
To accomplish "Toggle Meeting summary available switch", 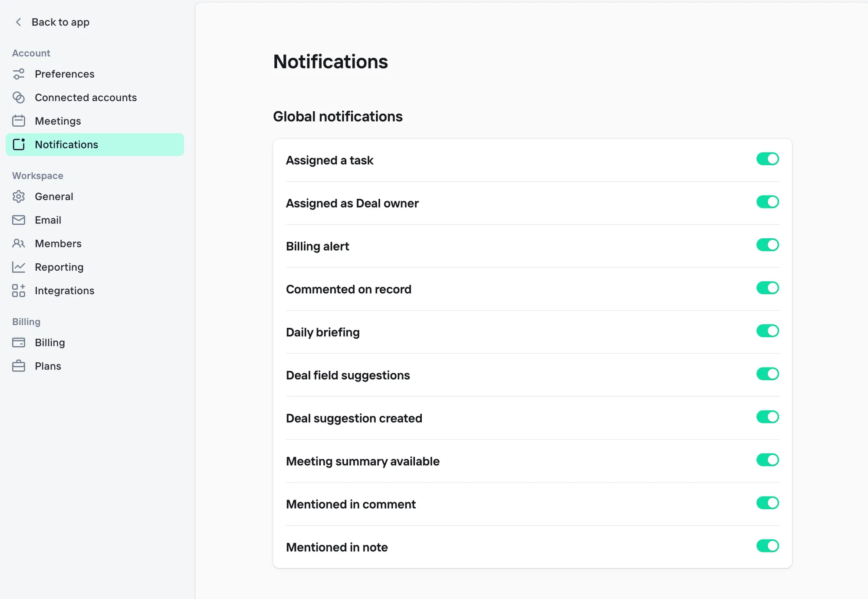I will click(x=767, y=460).
